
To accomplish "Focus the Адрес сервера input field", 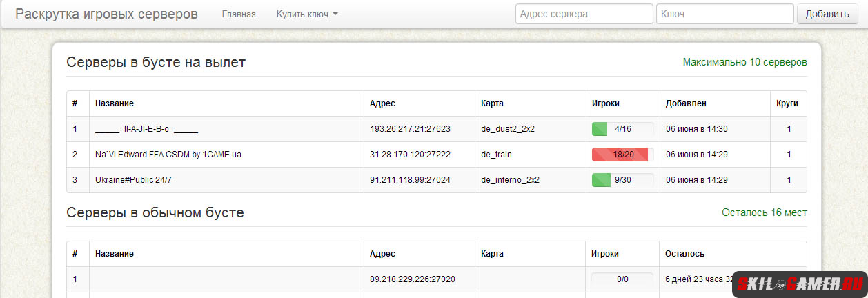I will coord(584,14).
